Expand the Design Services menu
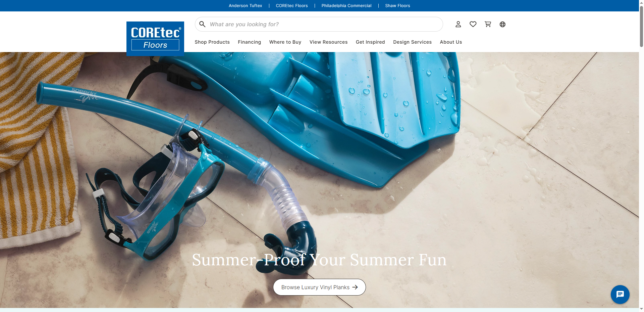Viewport: 644px width, 312px height. [x=412, y=42]
